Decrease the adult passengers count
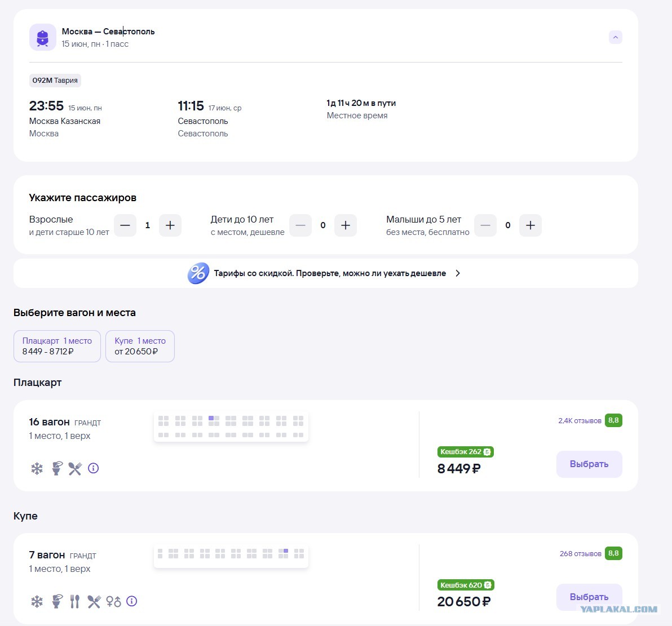Image resolution: width=672 pixels, height=626 pixels. click(x=125, y=225)
